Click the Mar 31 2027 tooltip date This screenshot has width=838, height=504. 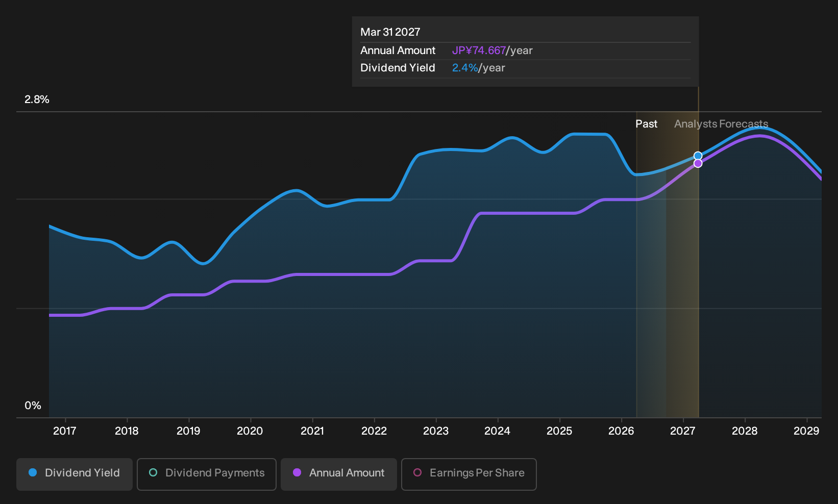click(390, 32)
